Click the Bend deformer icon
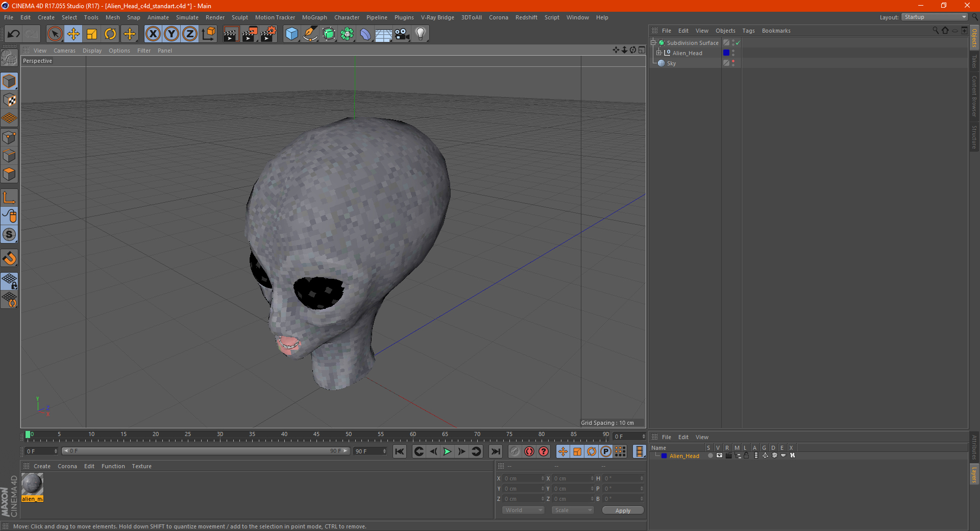The height and width of the screenshot is (531, 980). click(365, 34)
